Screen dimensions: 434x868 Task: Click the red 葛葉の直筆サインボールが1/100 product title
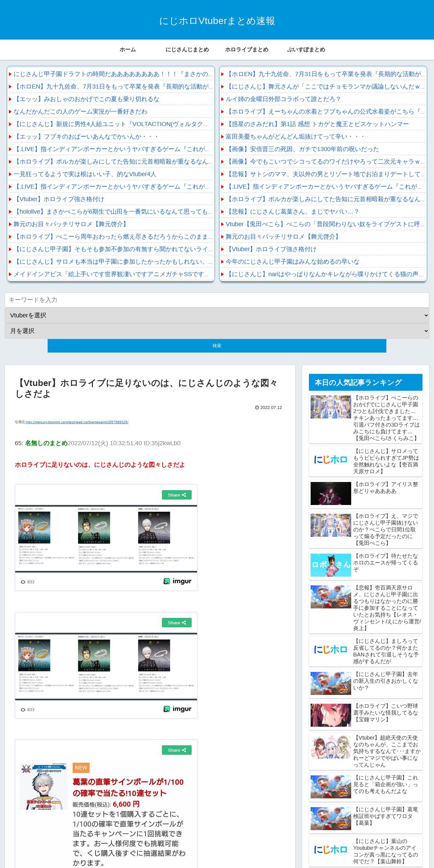[128, 788]
